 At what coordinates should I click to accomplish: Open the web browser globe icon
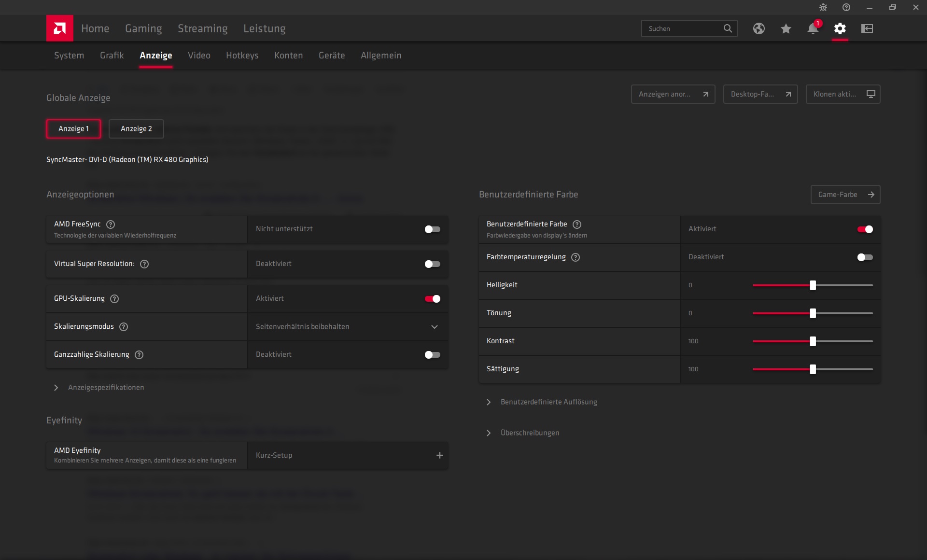(759, 28)
